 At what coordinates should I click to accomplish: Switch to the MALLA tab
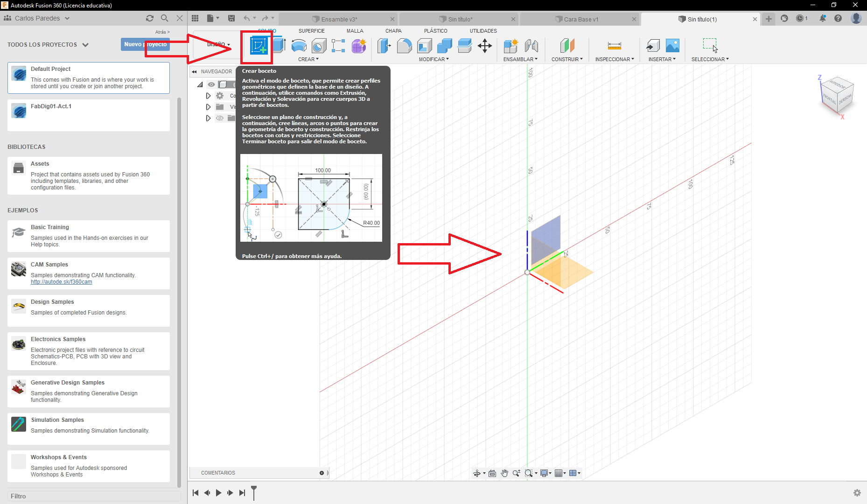click(355, 31)
